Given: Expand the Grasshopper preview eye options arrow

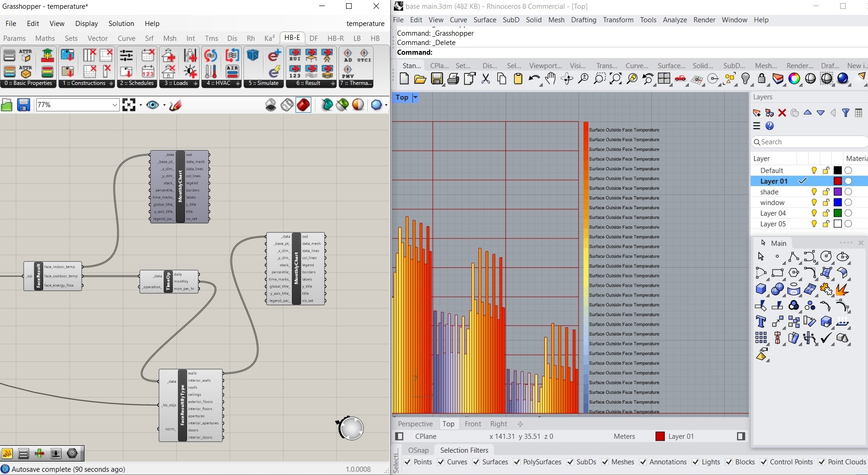Looking at the screenshot, I should click(164, 105).
